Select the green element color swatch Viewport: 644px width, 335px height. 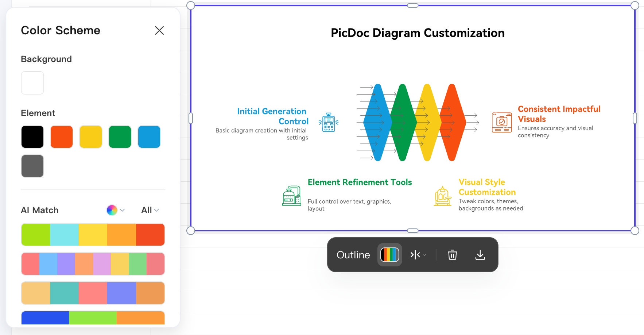[120, 137]
